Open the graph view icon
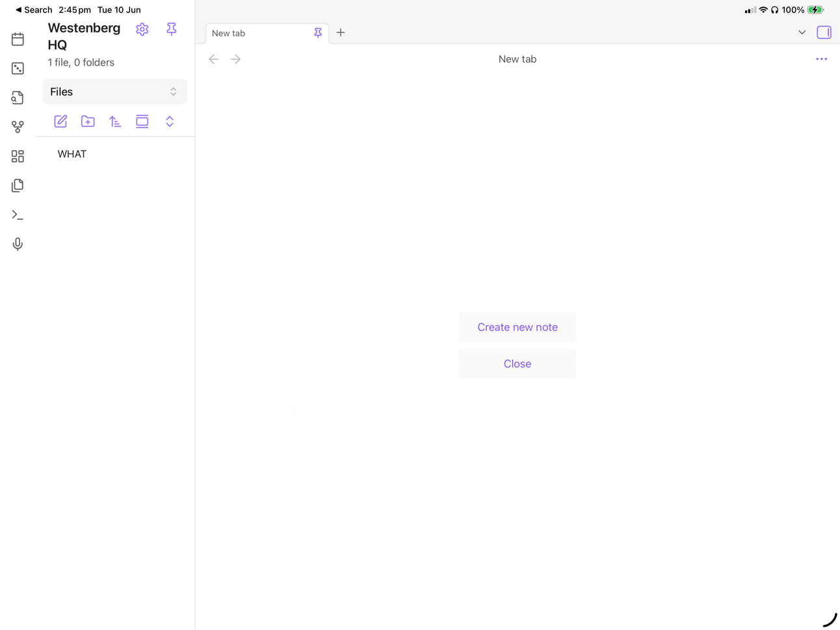 (18, 127)
